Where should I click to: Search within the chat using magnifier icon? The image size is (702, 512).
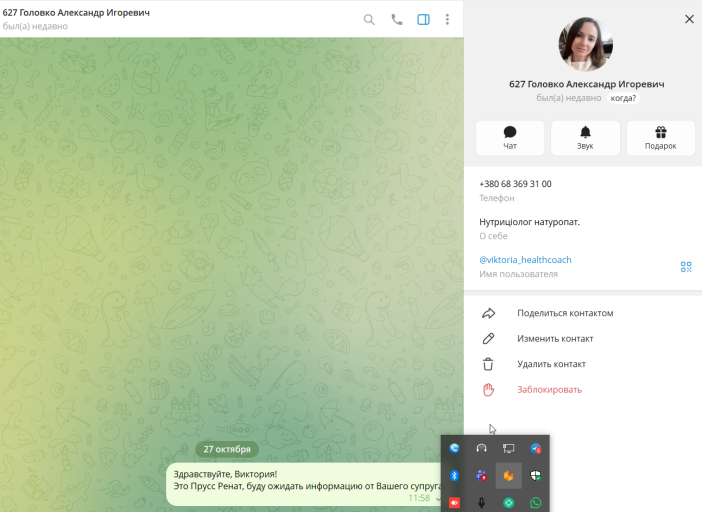click(369, 19)
